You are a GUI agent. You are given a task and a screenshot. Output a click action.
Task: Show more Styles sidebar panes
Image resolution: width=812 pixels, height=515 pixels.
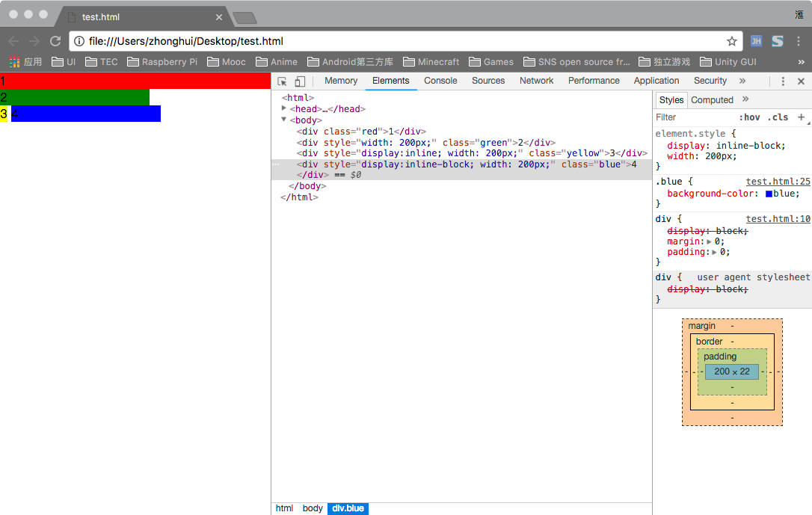point(745,99)
